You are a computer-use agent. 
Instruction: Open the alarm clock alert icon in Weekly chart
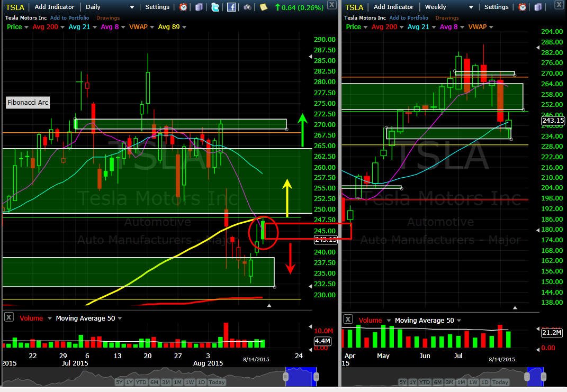pyautogui.click(x=522, y=7)
